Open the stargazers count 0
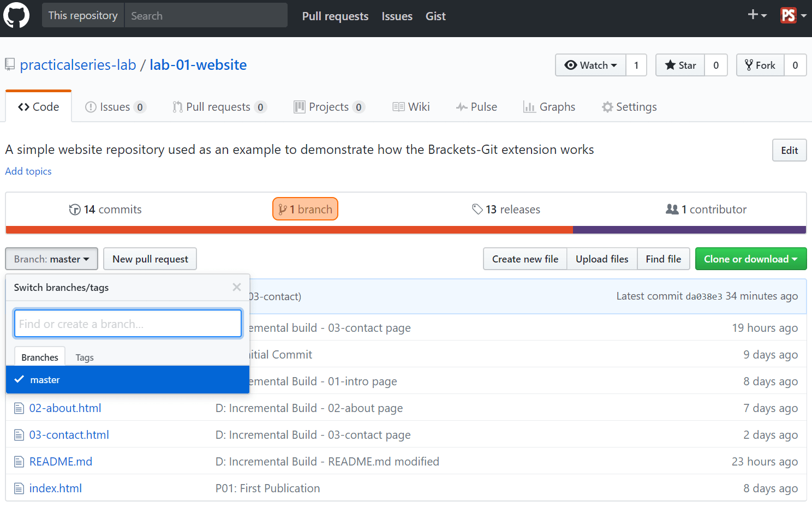Image resolution: width=812 pixels, height=507 pixels. [x=716, y=65]
